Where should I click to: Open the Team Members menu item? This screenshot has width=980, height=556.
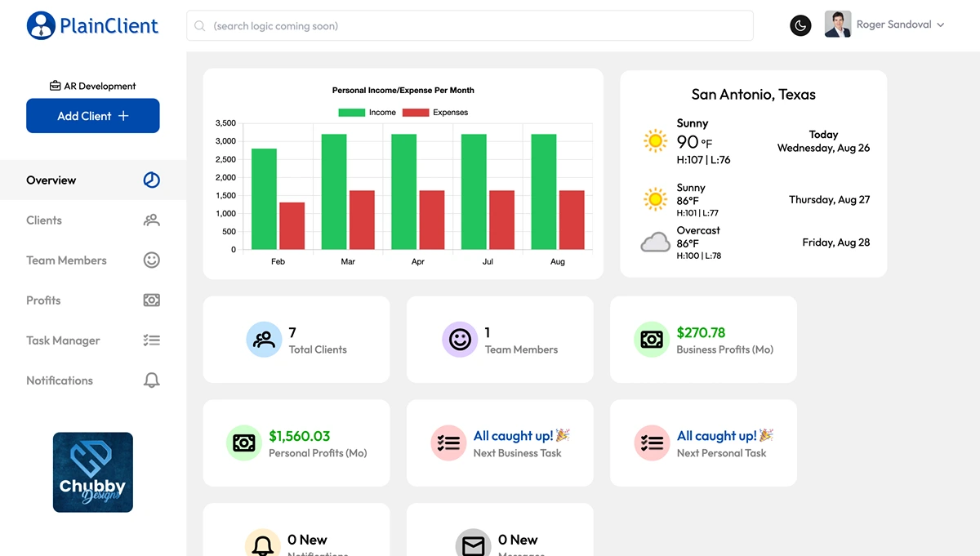(93, 260)
